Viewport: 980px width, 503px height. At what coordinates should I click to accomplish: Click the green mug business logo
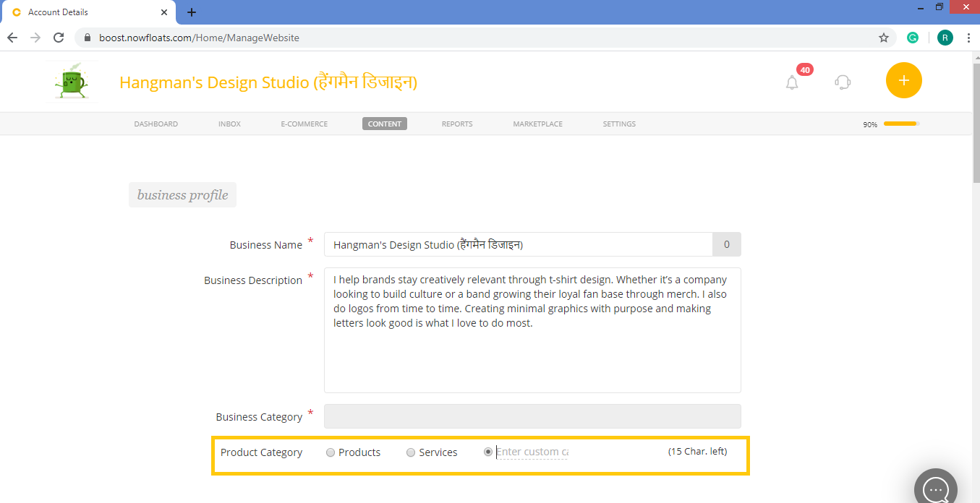[71, 81]
